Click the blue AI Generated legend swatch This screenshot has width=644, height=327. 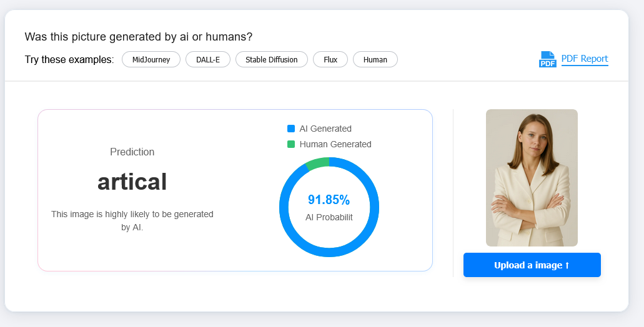point(291,129)
